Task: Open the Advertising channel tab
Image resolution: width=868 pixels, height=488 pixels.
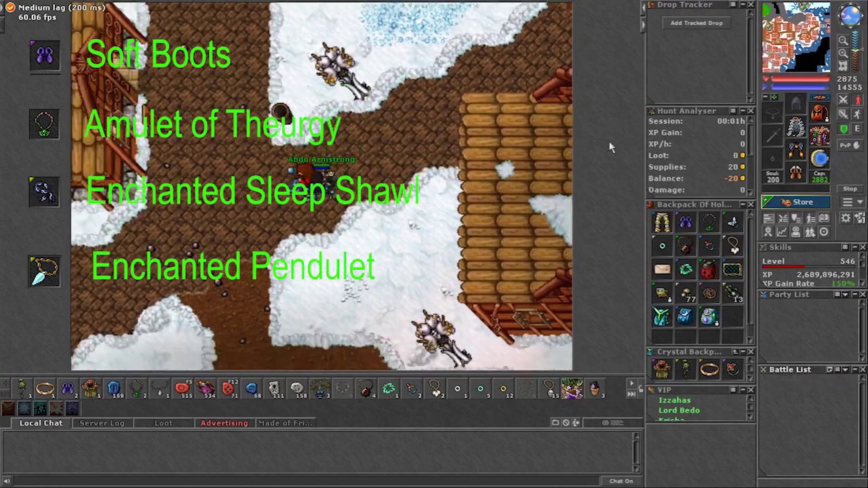Action: (224, 423)
